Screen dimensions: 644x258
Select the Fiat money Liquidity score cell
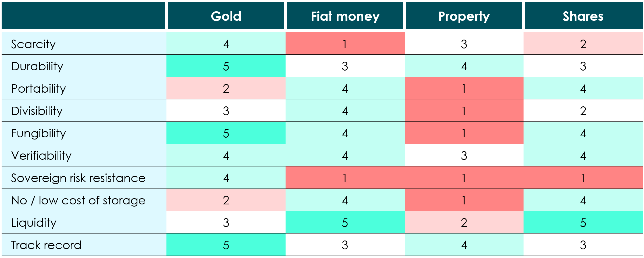coord(345,223)
